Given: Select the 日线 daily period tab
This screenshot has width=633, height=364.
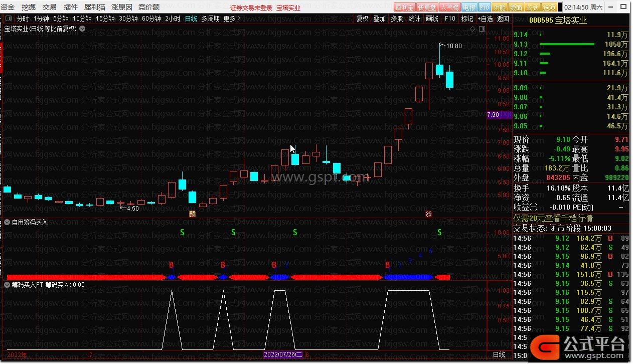Looking at the screenshot, I should (x=191, y=19).
